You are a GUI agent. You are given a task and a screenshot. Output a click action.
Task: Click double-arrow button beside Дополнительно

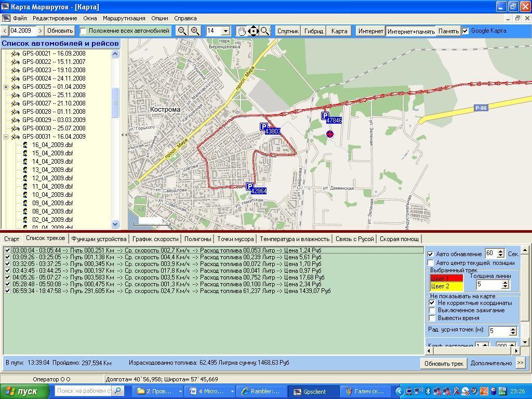521,363
